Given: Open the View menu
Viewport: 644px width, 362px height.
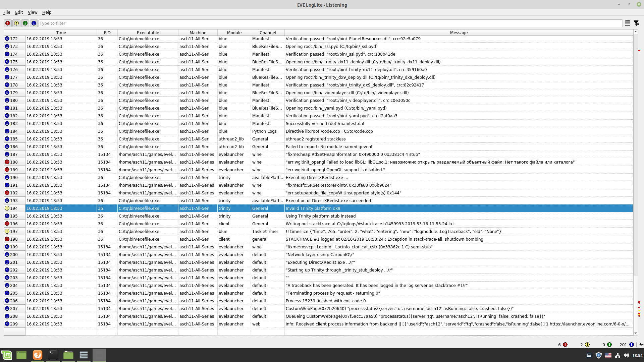Looking at the screenshot, I should pyautogui.click(x=33, y=12).
